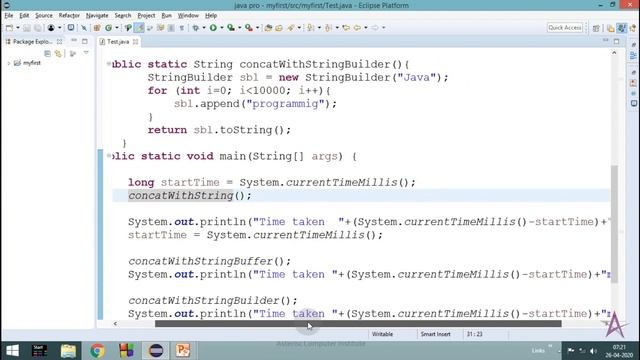Click the Open Type icon
The height and width of the screenshot is (360, 640).
(x=128, y=28)
